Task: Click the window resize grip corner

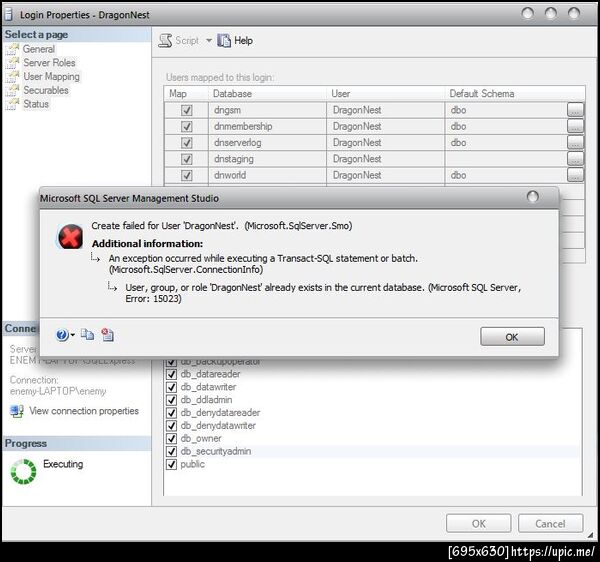Action: pos(591,535)
